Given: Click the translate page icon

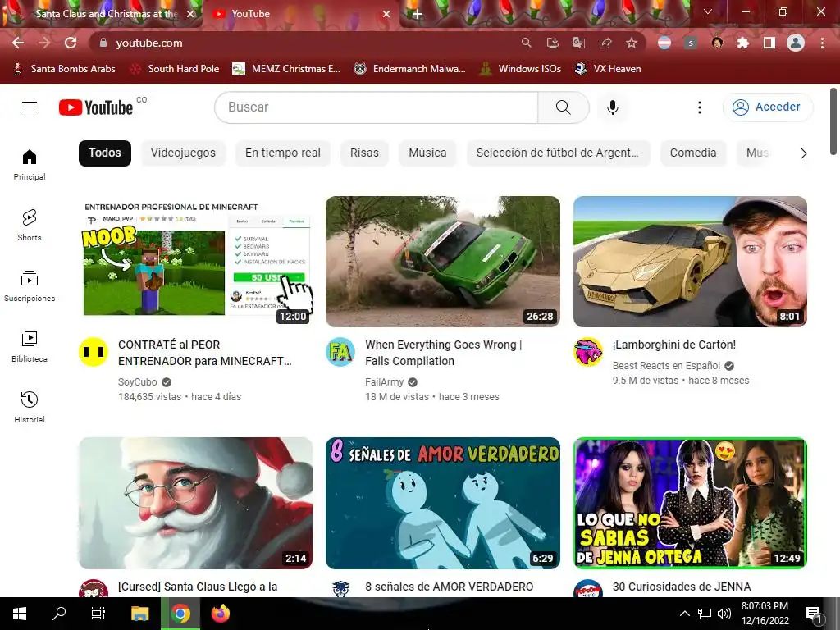Looking at the screenshot, I should [578, 43].
